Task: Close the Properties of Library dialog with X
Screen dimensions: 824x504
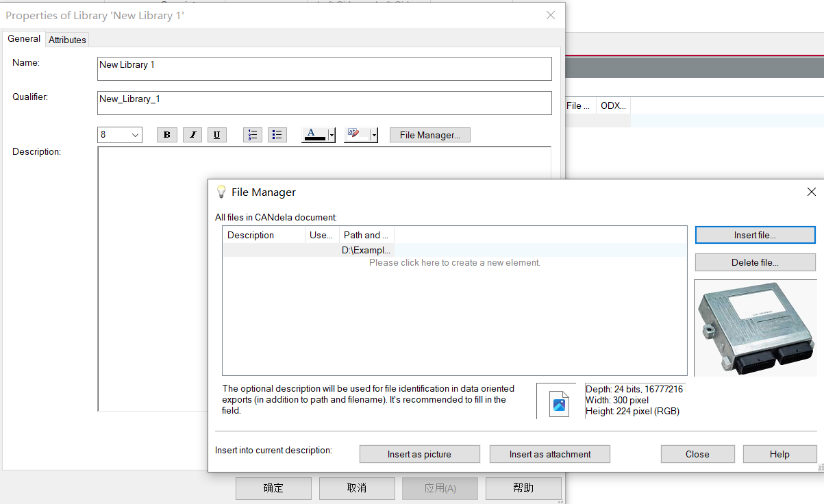Action: click(551, 15)
